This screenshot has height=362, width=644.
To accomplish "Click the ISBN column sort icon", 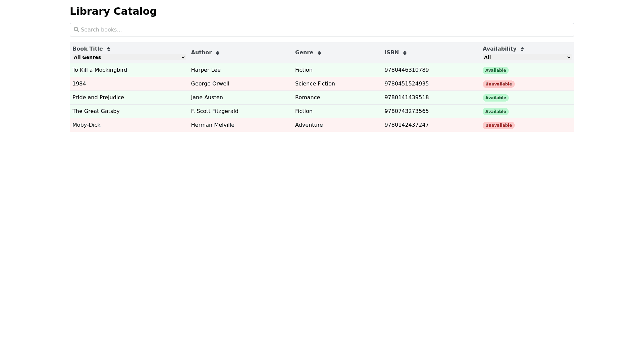I will coord(405,53).
